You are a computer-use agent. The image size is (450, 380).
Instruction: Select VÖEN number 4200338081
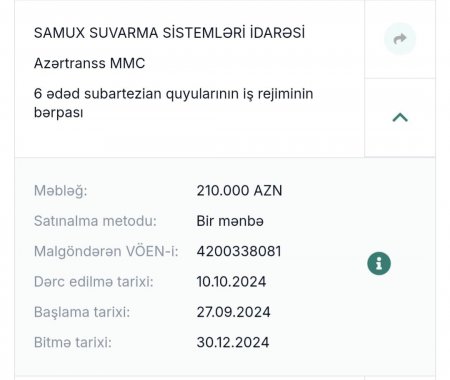pyautogui.click(x=239, y=251)
